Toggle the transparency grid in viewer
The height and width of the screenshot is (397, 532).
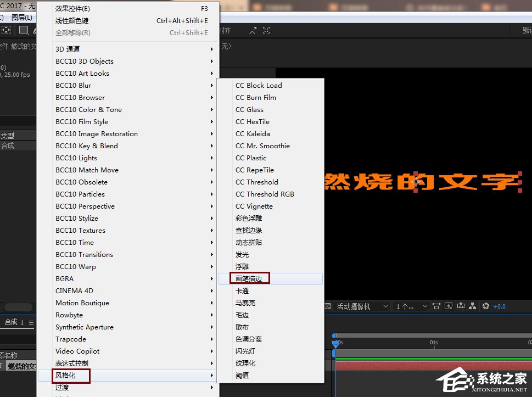(327, 306)
